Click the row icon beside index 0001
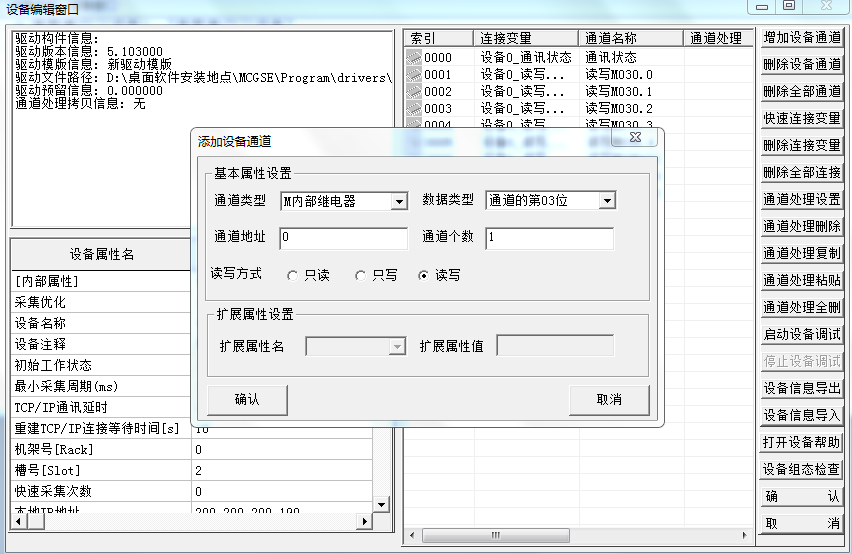Screen dimensions: 852x554 [414, 75]
